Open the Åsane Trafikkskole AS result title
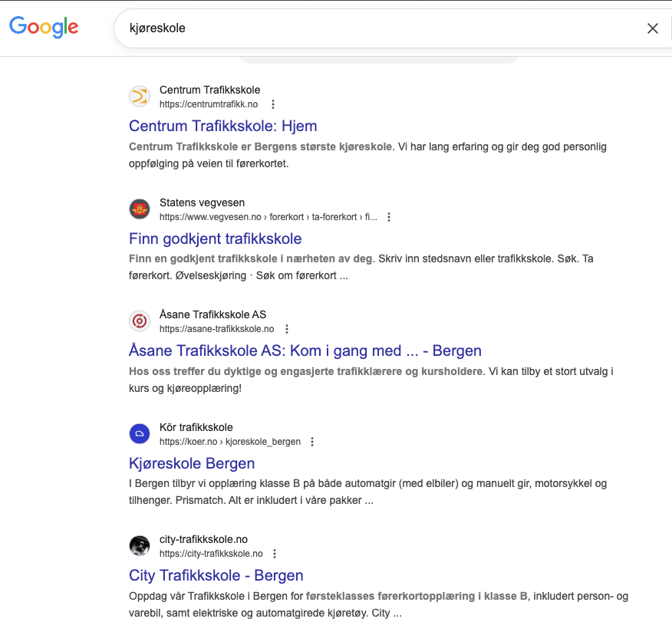 tap(305, 350)
